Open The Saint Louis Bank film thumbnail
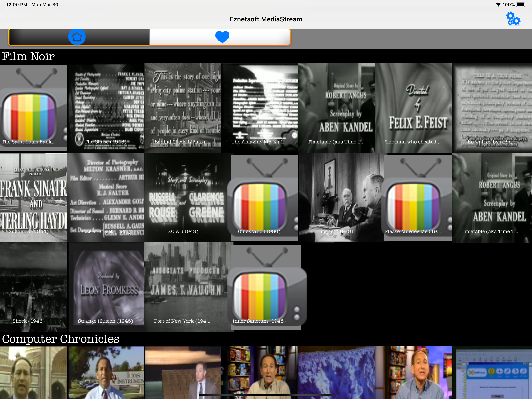532x399 pixels. coord(34,108)
